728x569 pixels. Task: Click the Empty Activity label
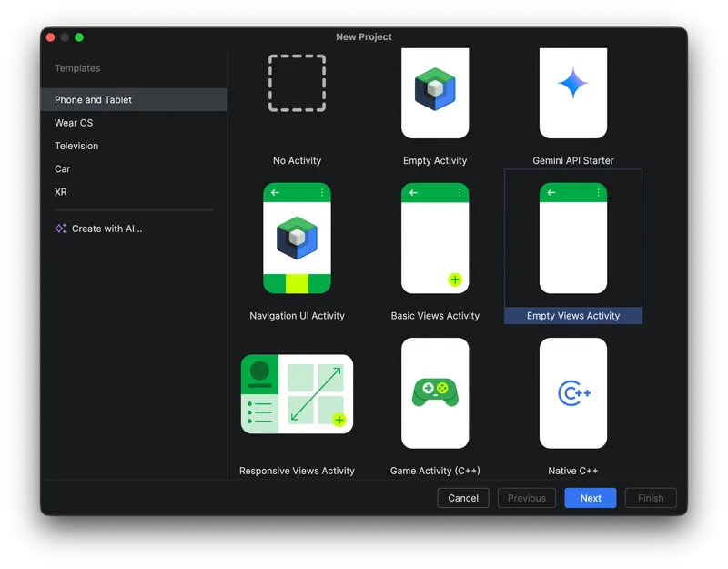[x=435, y=161]
